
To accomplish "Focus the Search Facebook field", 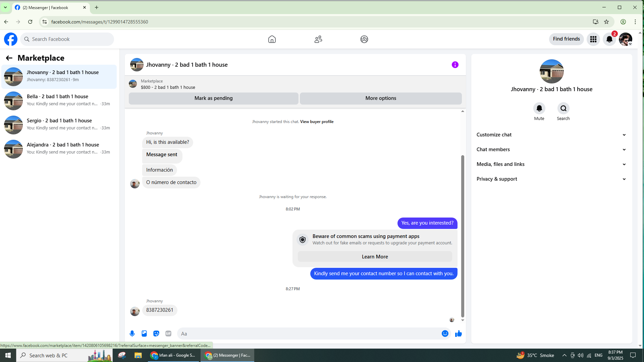I will (x=67, y=39).
